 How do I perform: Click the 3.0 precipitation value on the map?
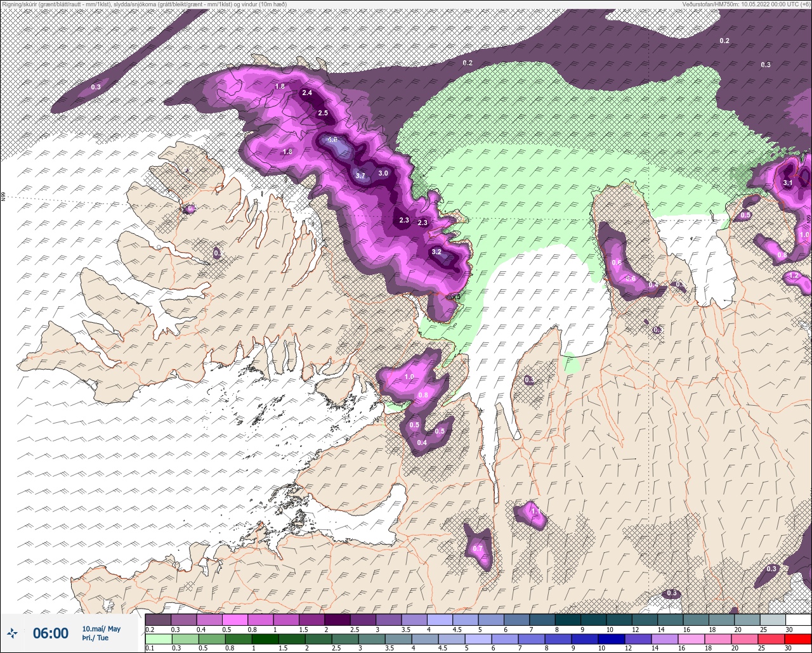383,173
